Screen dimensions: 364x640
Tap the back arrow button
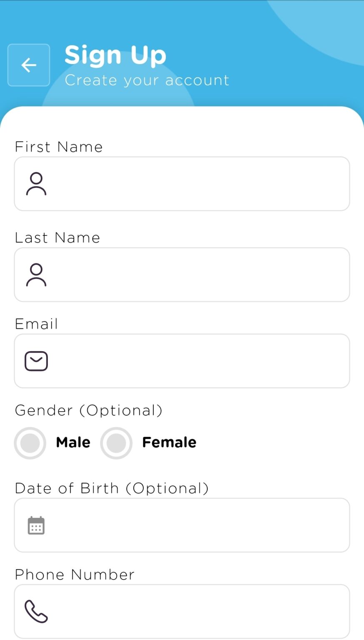29,65
